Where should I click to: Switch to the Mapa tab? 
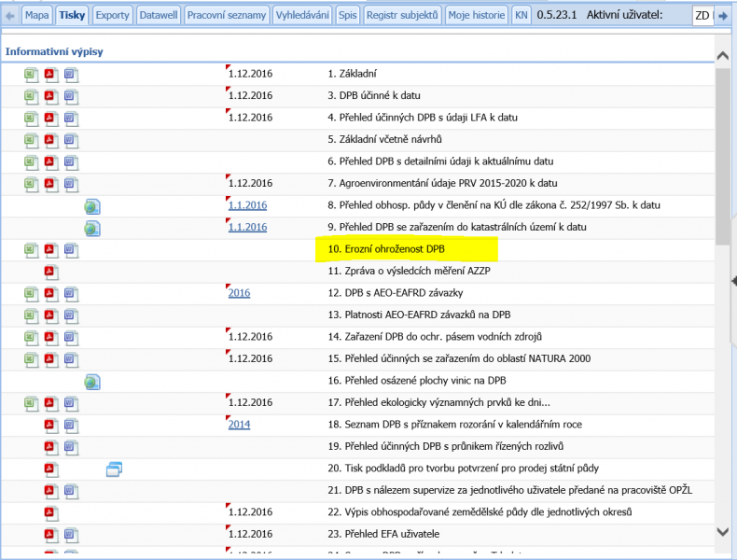(x=36, y=16)
